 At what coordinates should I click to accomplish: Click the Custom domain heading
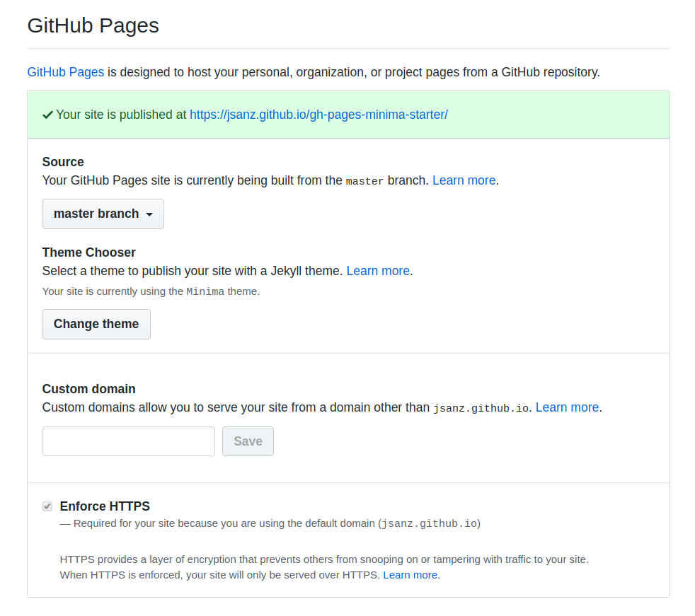click(89, 389)
